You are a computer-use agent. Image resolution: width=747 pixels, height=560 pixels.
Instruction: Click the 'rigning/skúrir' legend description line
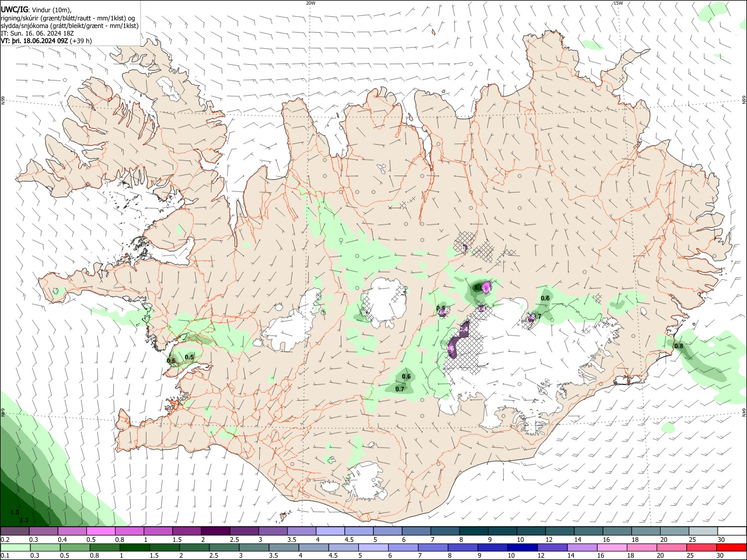pos(68,18)
